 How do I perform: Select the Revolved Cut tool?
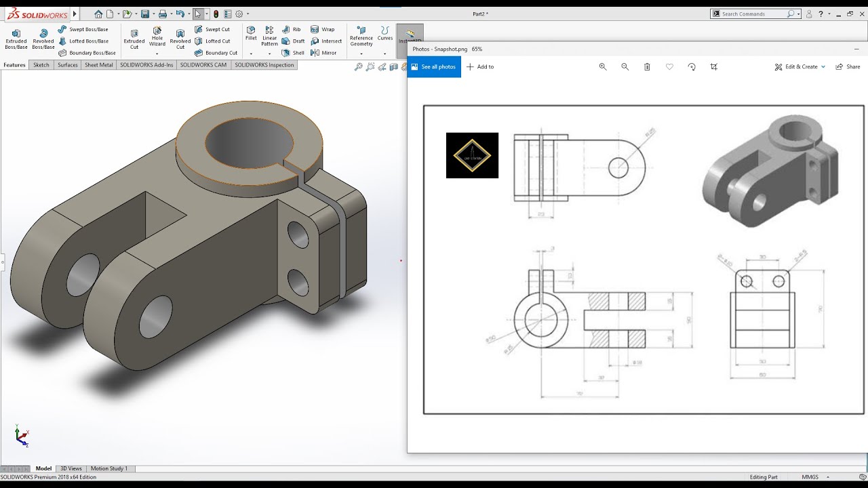click(x=180, y=39)
